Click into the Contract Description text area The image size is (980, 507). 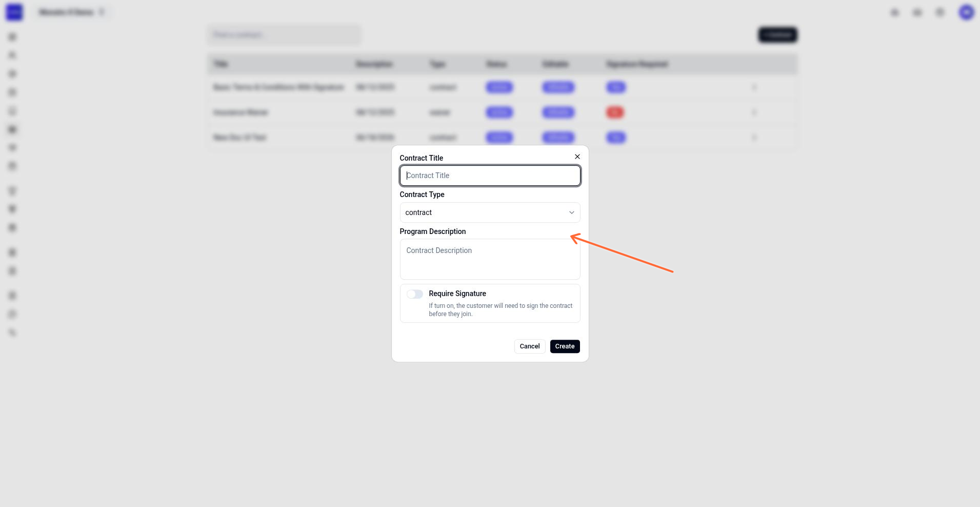pyautogui.click(x=490, y=259)
